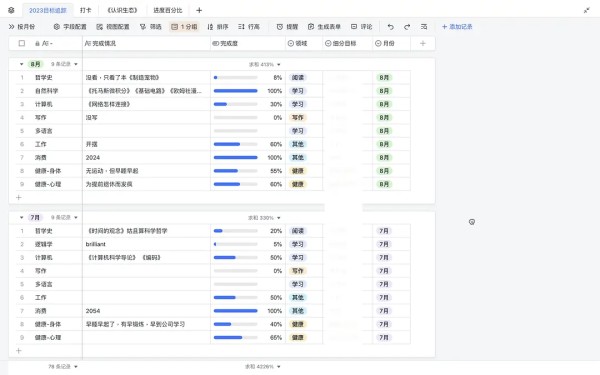
Task: Undo the last action
Action: pos(390,27)
